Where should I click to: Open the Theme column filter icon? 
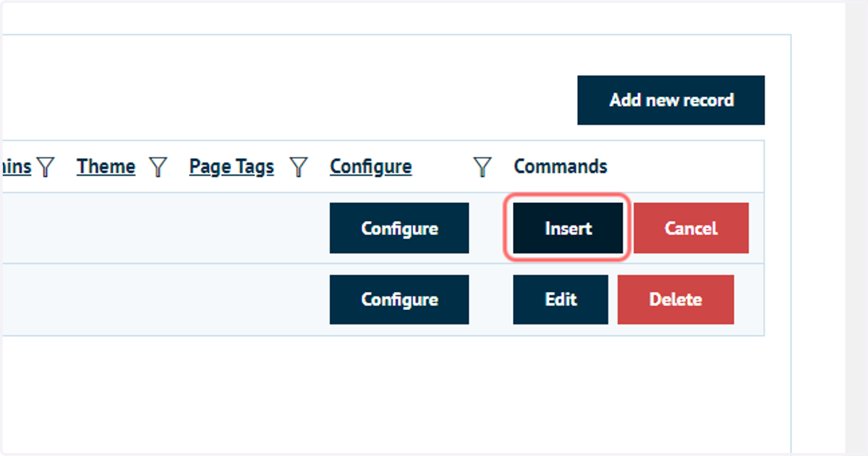pyautogui.click(x=158, y=168)
